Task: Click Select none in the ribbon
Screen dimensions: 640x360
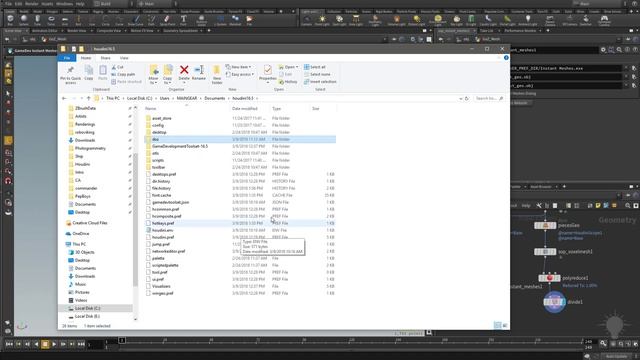Action: click(x=317, y=74)
